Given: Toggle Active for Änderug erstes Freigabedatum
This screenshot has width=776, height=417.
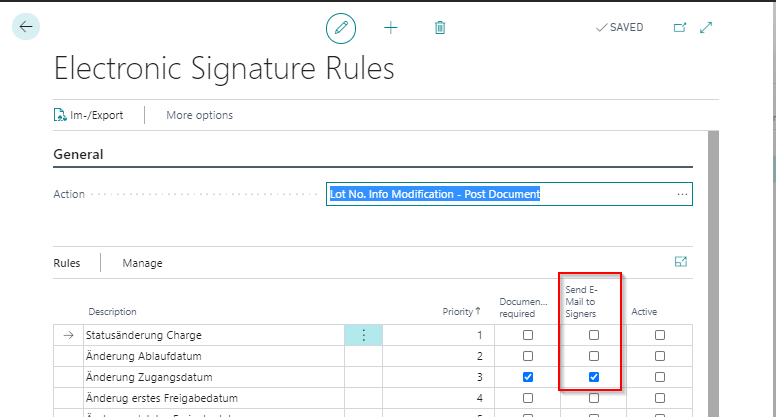Looking at the screenshot, I should (660, 398).
